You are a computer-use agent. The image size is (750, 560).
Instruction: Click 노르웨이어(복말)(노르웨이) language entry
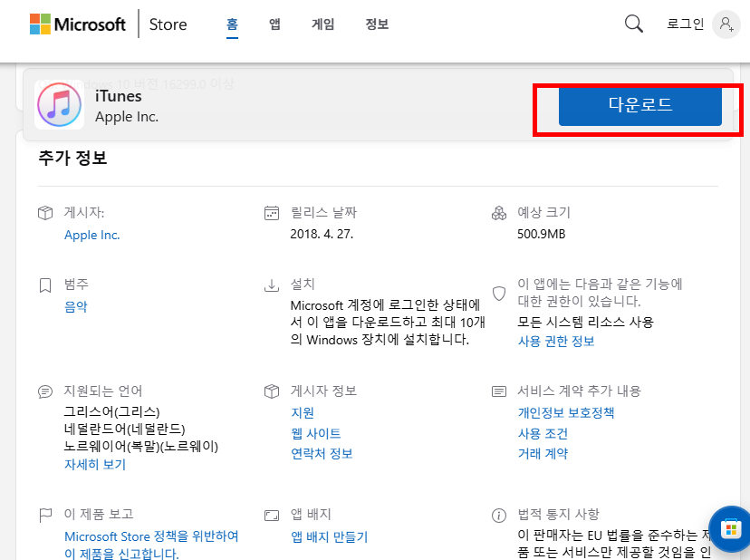click(140, 446)
